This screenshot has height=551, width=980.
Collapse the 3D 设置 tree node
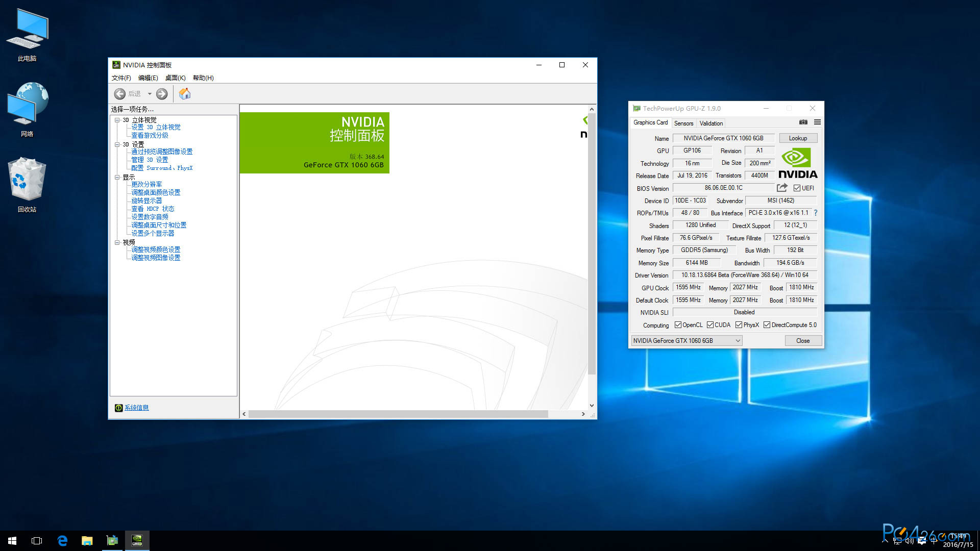click(x=117, y=145)
